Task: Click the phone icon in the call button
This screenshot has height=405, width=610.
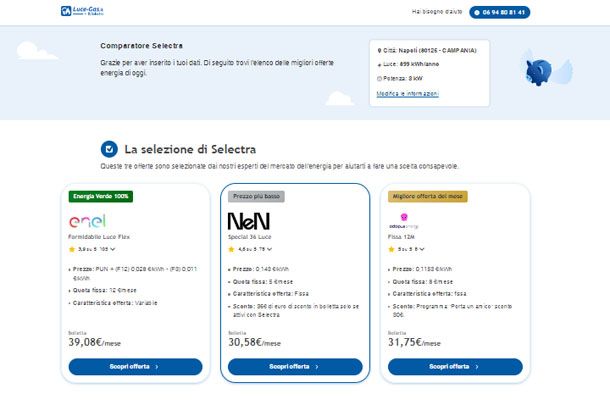Action: click(x=477, y=12)
